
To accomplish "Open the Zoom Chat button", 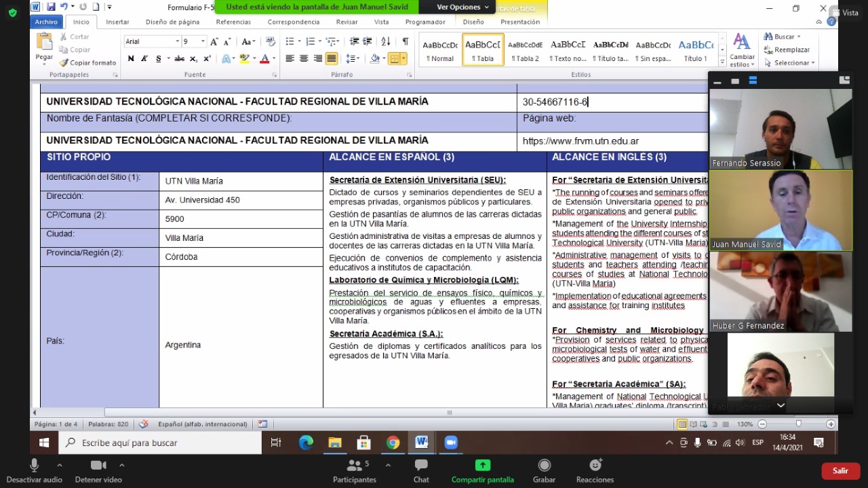I will click(x=421, y=471).
